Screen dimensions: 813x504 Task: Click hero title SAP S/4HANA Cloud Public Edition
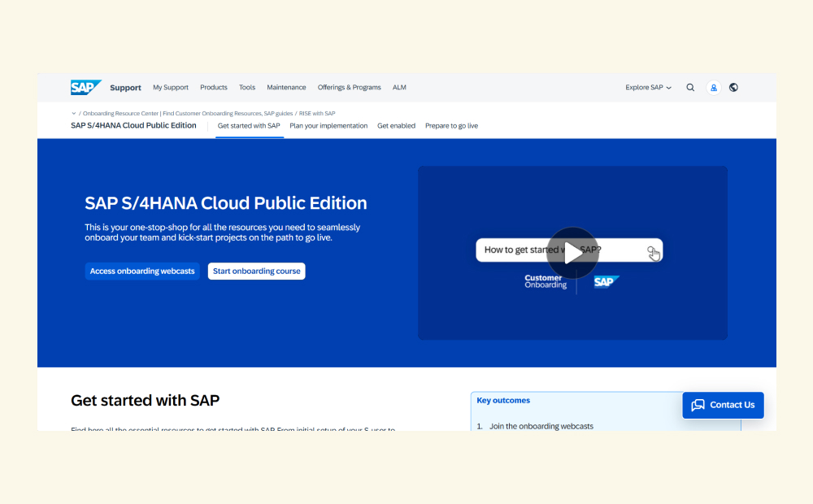pyautogui.click(x=225, y=202)
